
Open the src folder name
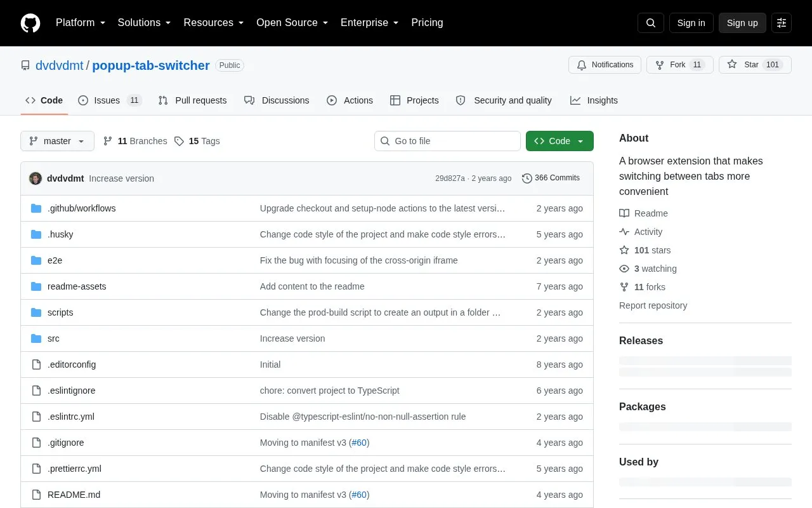53,338
